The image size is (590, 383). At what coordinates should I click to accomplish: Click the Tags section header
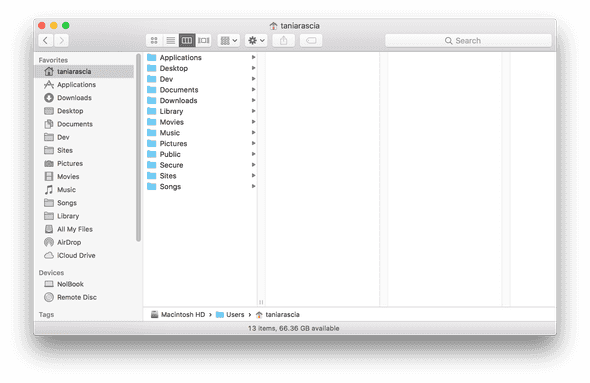(x=46, y=315)
